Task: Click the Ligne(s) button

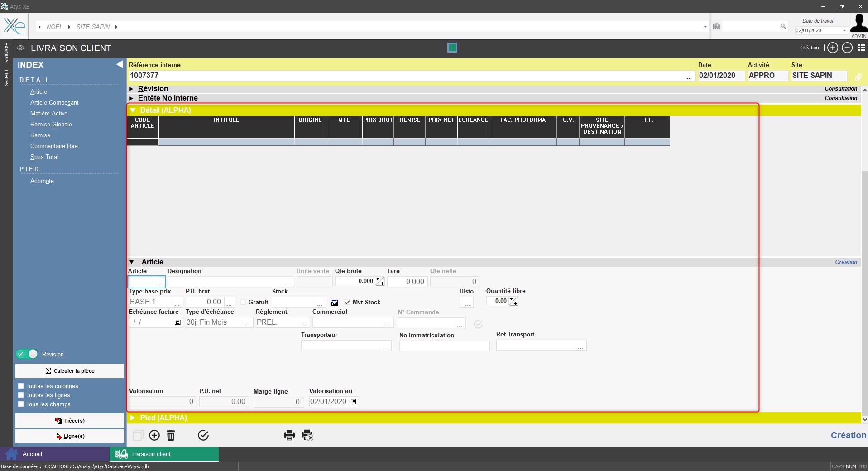Action: coord(70,436)
